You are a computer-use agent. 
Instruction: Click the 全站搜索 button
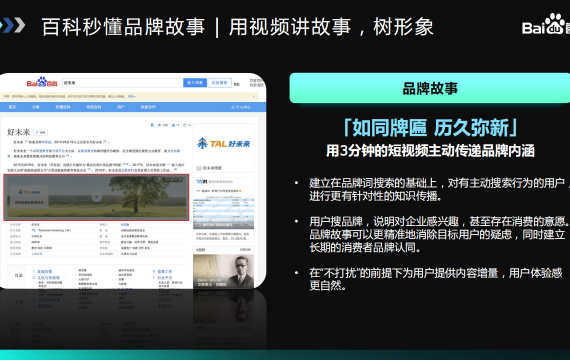click(220, 83)
